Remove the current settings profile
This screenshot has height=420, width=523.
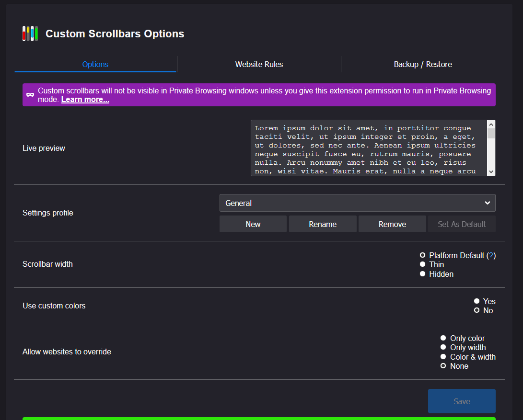coord(392,224)
